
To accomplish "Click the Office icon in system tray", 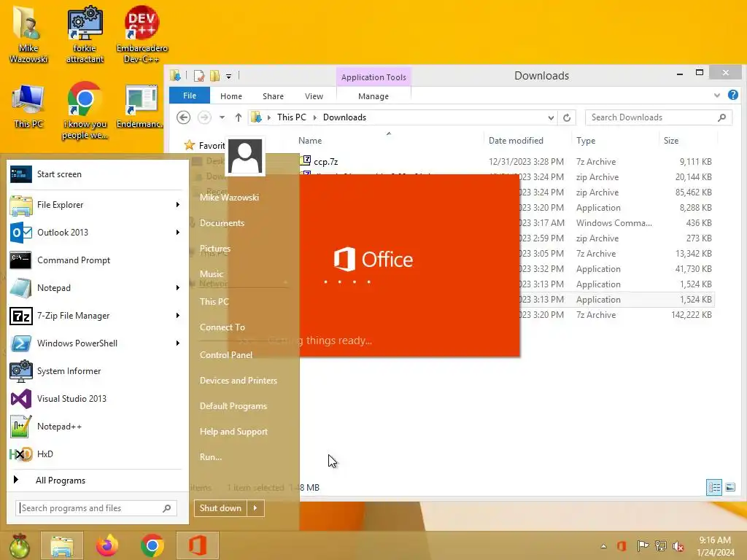I will (622, 545).
